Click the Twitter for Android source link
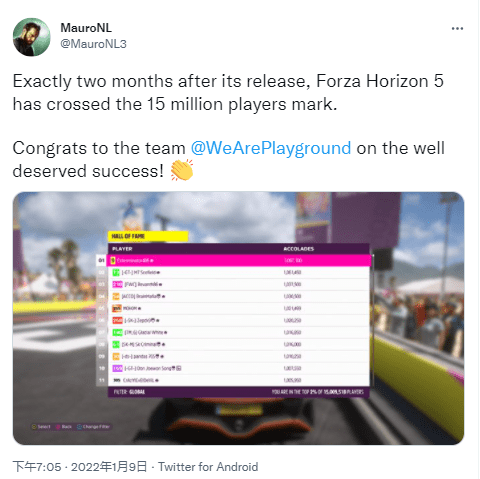This screenshot has width=480, height=479. [x=208, y=467]
